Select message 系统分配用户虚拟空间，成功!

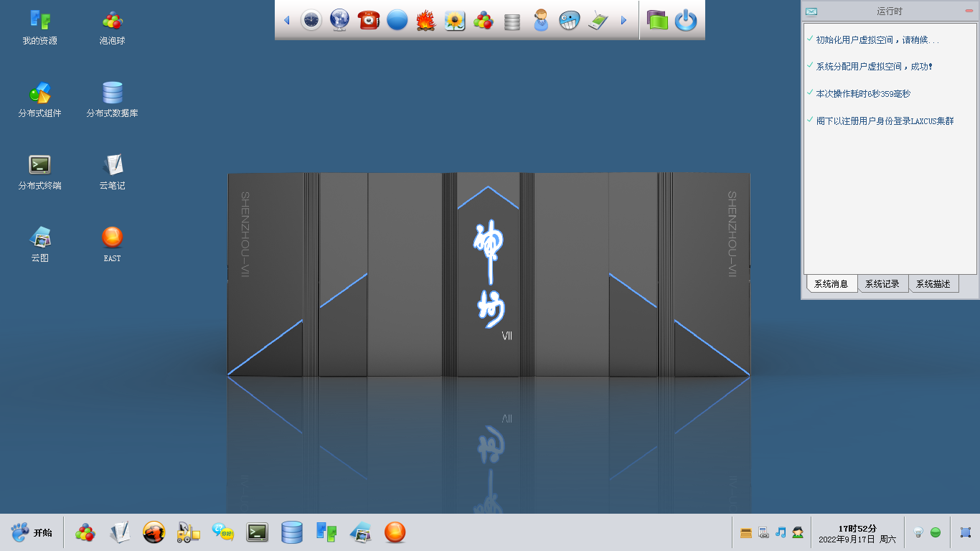[x=875, y=67]
